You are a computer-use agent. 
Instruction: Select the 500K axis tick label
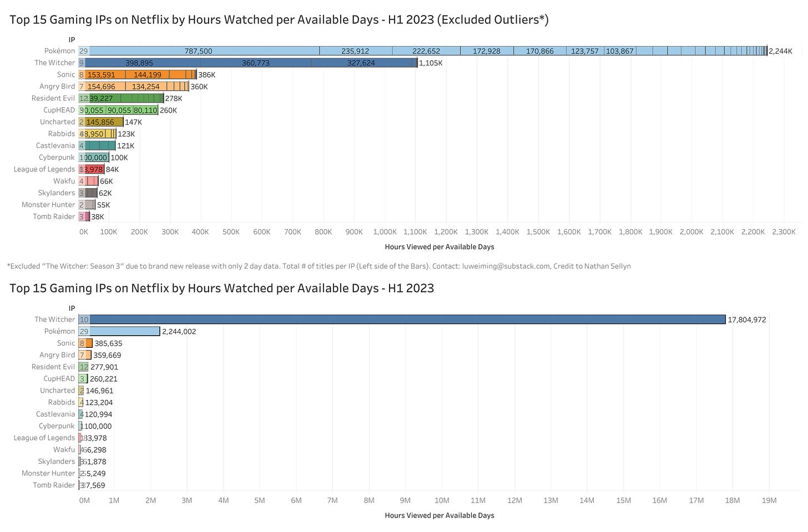coord(231,232)
